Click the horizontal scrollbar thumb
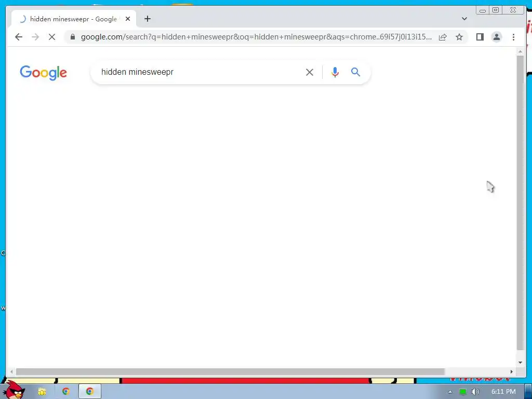This screenshot has width=532, height=399. pos(230,372)
